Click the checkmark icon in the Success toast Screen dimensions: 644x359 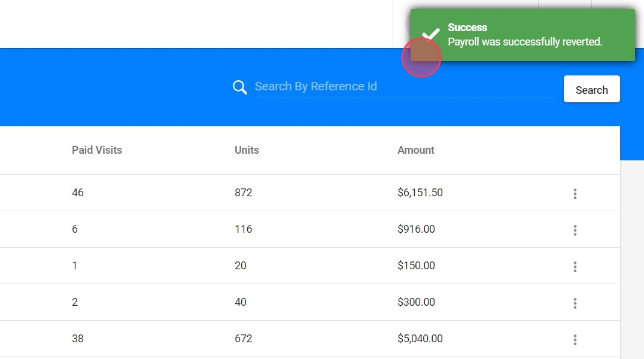coord(431,35)
